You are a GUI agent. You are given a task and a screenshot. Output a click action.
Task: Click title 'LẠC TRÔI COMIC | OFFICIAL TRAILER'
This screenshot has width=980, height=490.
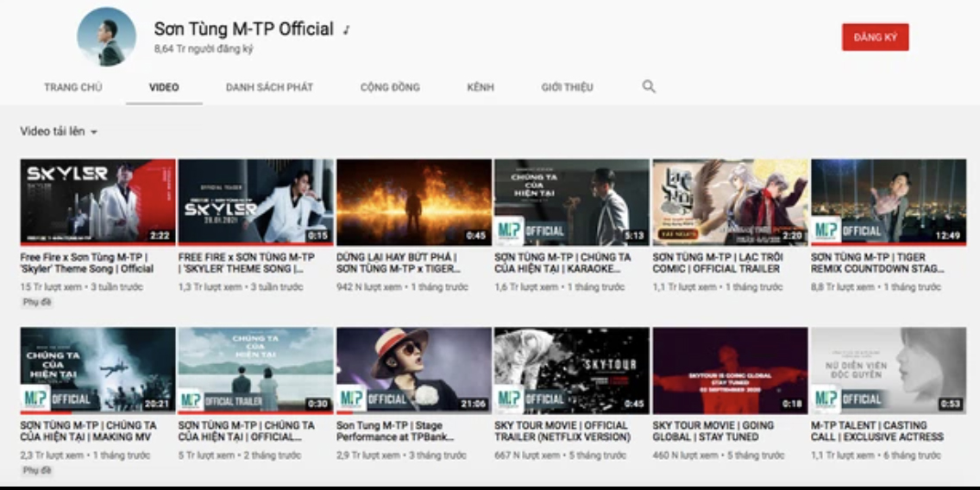pyautogui.click(x=716, y=263)
